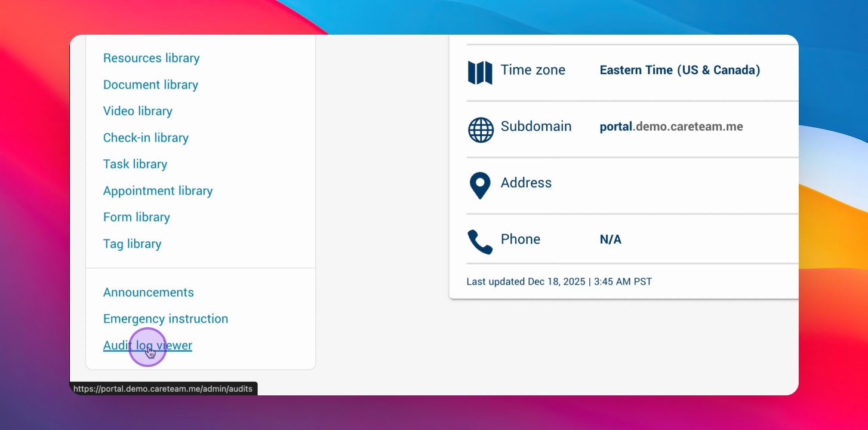Open the Appointment library
Screen dimensions: 868x430
[158, 191]
